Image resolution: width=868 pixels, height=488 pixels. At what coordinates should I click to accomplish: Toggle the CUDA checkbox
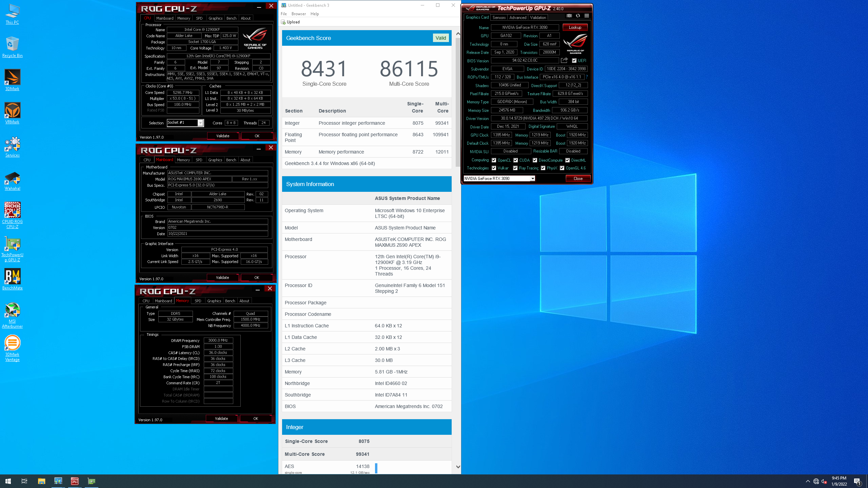click(515, 160)
